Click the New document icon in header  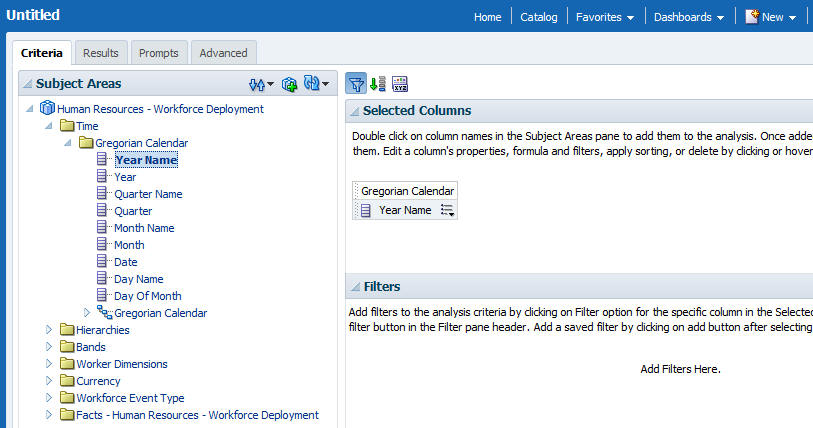coord(752,17)
